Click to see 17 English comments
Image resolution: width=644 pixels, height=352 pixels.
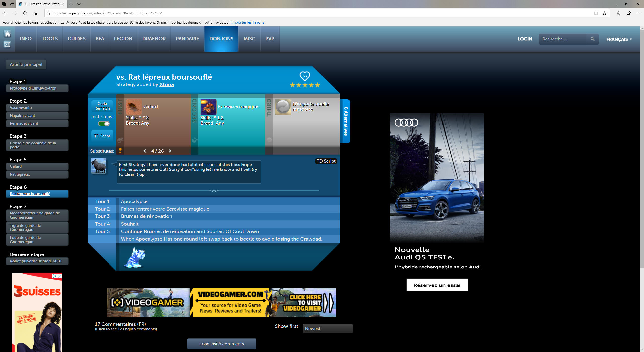pyautogui.click(x=126, y=329)
